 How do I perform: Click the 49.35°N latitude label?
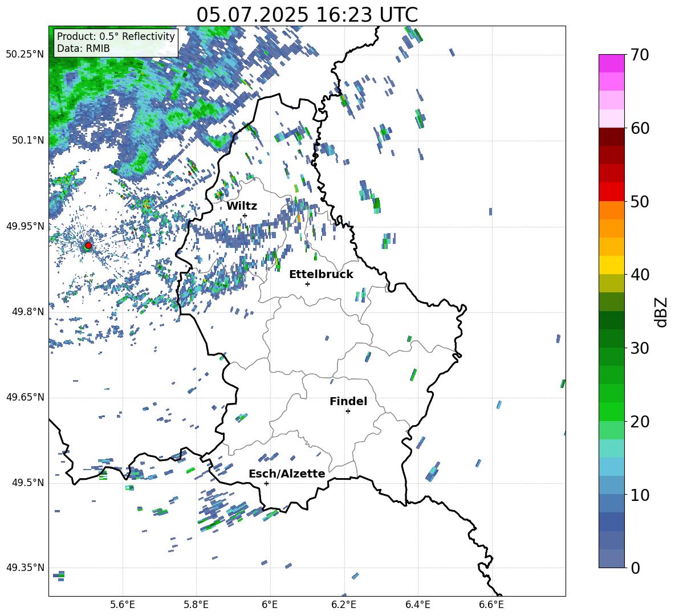[25, 568]
